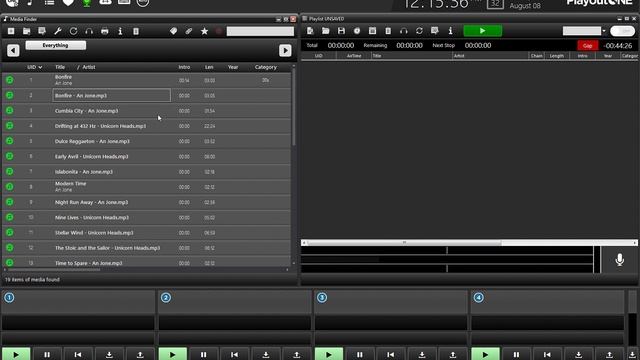
Task: Click the red record dot in Media Finder
Action: pyautogui.click(x=219, y=31)
